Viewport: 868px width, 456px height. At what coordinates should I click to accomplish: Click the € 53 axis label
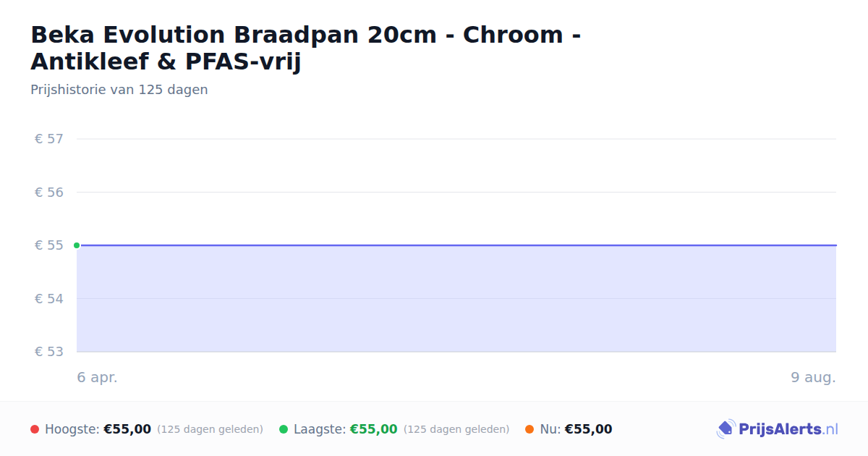point(49,352)
